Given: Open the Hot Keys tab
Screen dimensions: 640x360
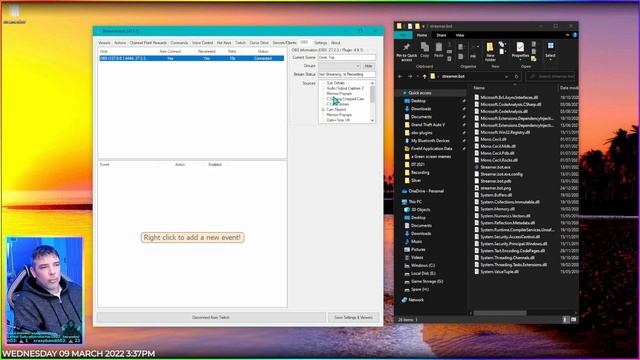Looking at the screenshot, I should point(224,43).
